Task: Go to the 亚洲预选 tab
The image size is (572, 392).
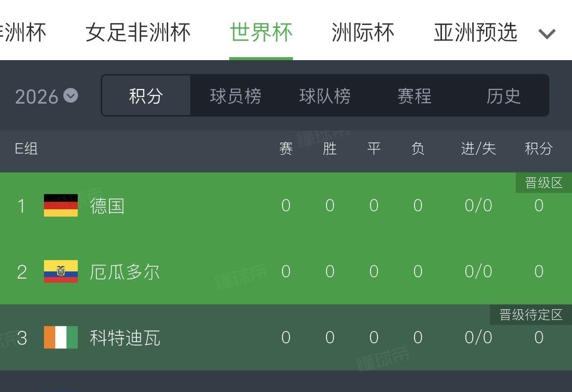Action: (475, 33)
